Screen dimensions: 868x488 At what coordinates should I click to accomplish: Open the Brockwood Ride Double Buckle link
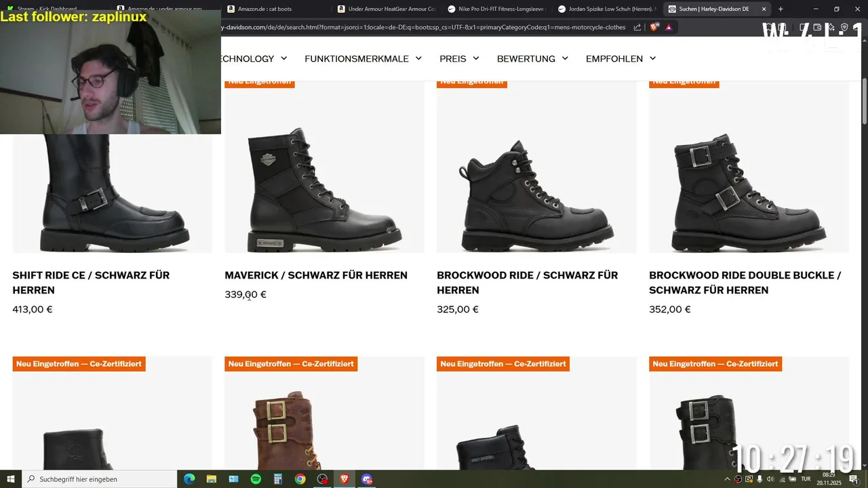click(x=745, y=283)
